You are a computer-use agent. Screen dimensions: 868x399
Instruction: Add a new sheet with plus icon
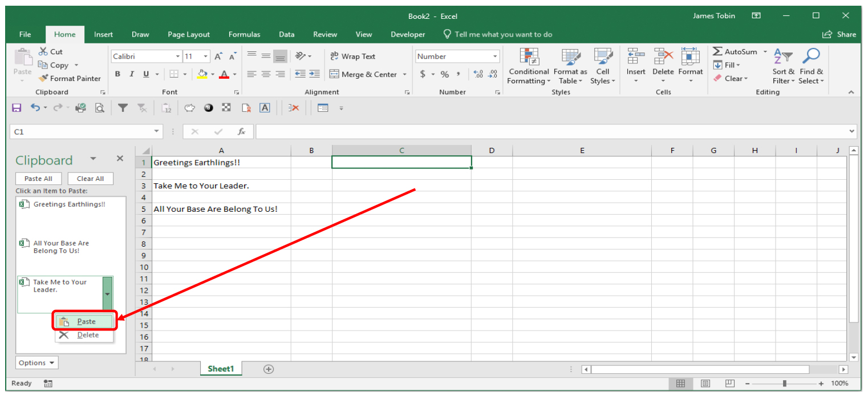click(x=269, y=369)
